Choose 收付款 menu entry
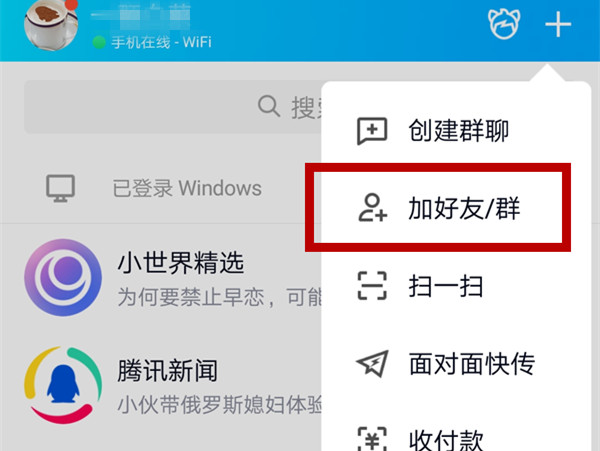 446,440
